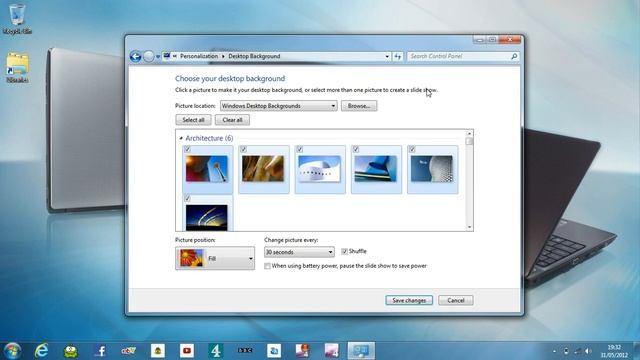Enable pause slide show on battery power
This screenshot has width=640, height=360.
point(267,266)
